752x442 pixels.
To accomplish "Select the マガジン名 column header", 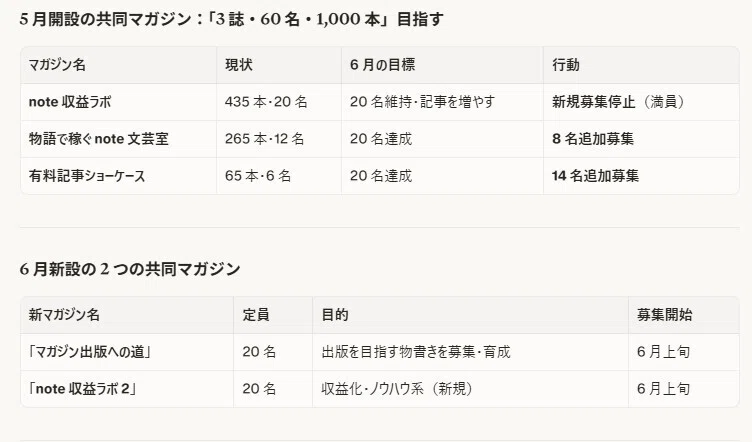I will tap(57, 65).
